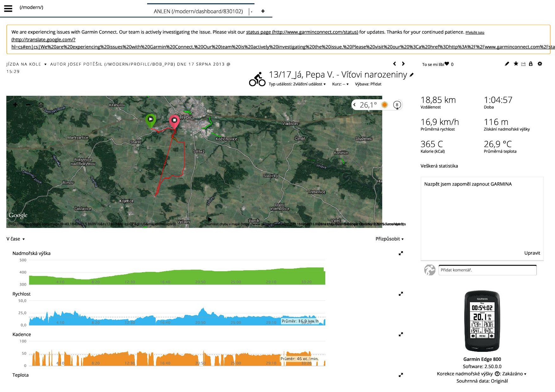Image resolution: width=555 pixels, height=392 pixels.
Task: Expand the Přizpůsobit chart options
Action: tap(389, 239)
